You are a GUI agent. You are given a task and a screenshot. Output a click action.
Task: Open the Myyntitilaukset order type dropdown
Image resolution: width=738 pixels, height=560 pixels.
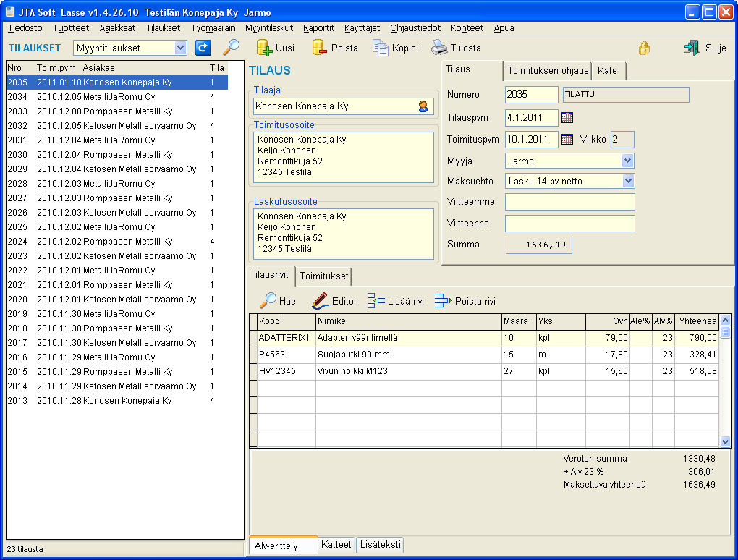pos(180,48)
